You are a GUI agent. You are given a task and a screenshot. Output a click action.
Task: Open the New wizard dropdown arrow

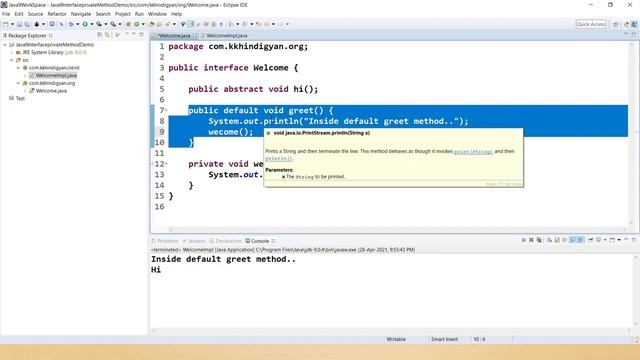coord(12,24)
